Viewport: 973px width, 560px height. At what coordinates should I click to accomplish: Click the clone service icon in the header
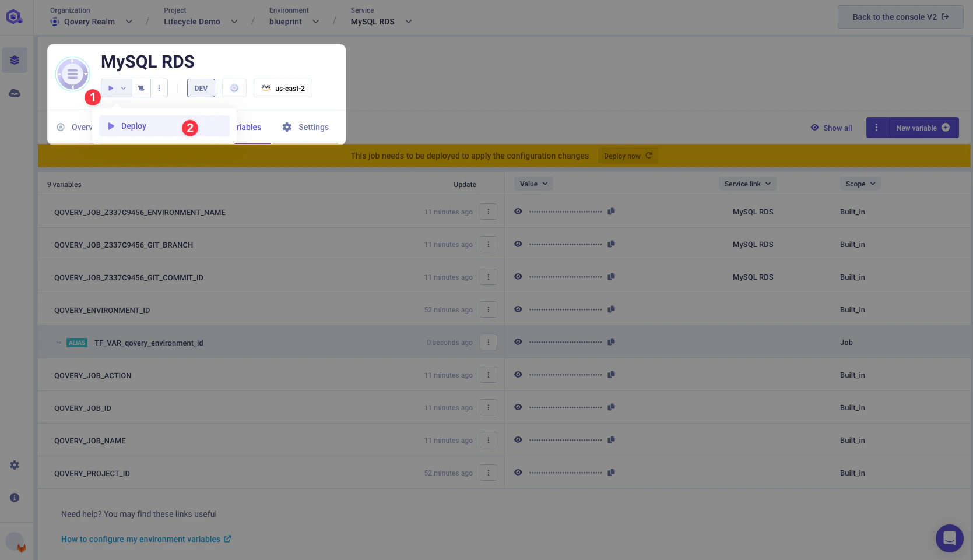[x=140, y=88]
